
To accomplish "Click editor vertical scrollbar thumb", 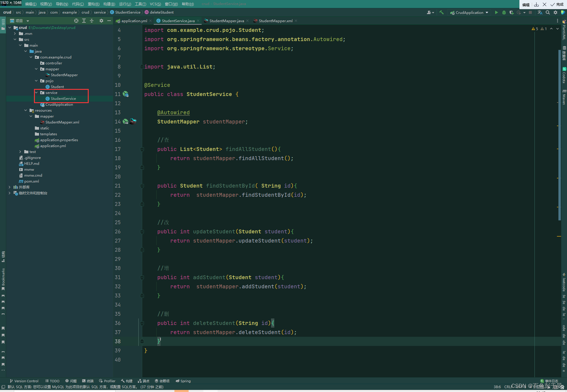I will (x=559, y=135).
